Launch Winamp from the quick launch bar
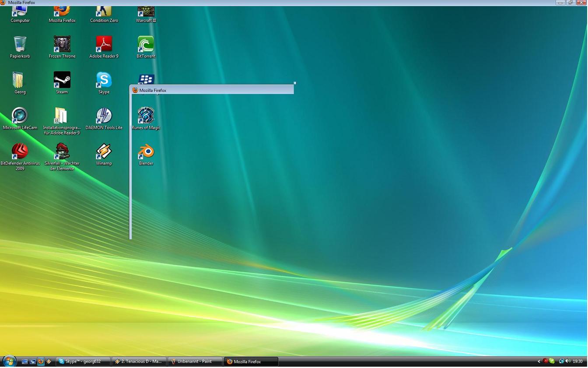Image resolution: width=588 pixels, height=368 pixels. coord(49,361)
